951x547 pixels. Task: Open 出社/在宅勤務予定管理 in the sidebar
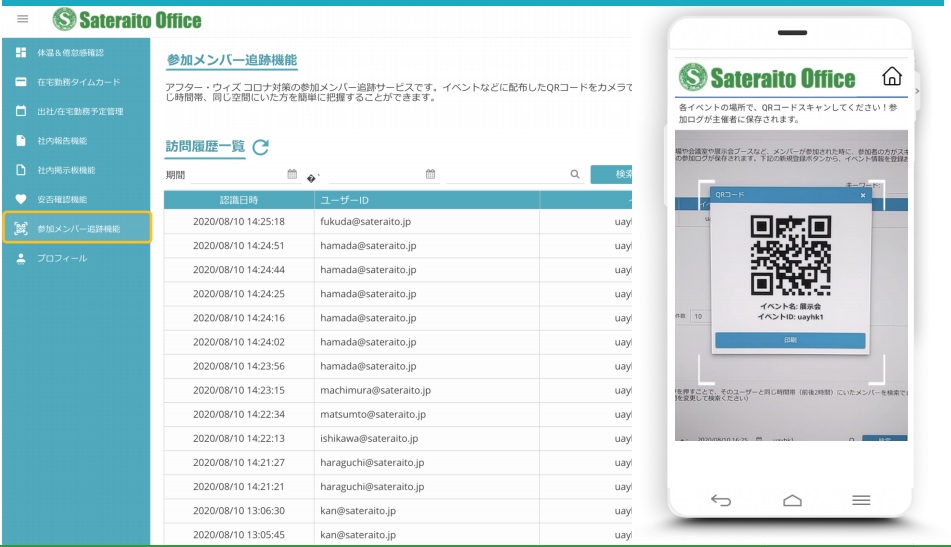pos(80,112)
